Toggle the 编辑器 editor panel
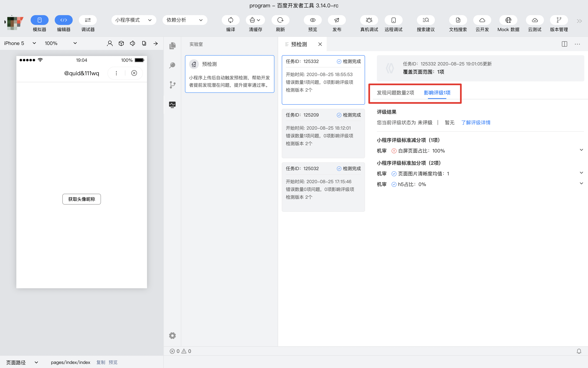 click(64, 20)
